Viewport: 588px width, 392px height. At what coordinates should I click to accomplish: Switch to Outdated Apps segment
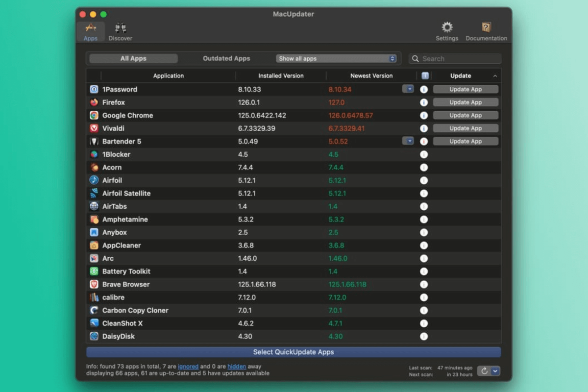coord(226,58)
